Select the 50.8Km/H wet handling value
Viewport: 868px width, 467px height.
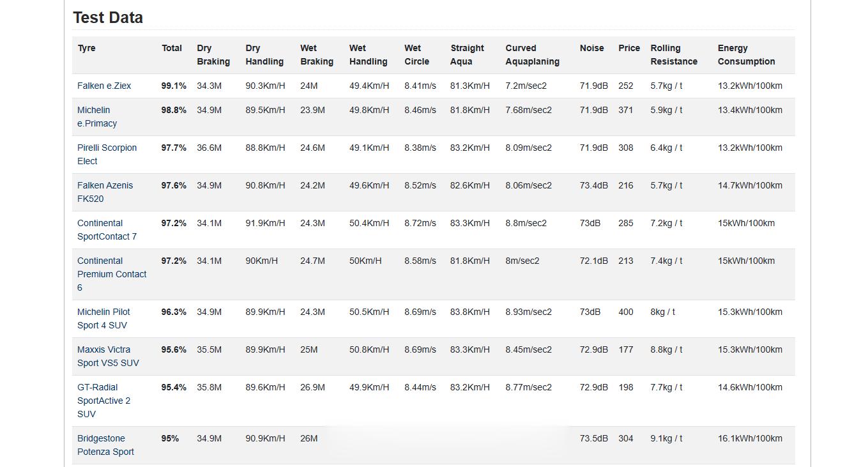tap(369, 349)
